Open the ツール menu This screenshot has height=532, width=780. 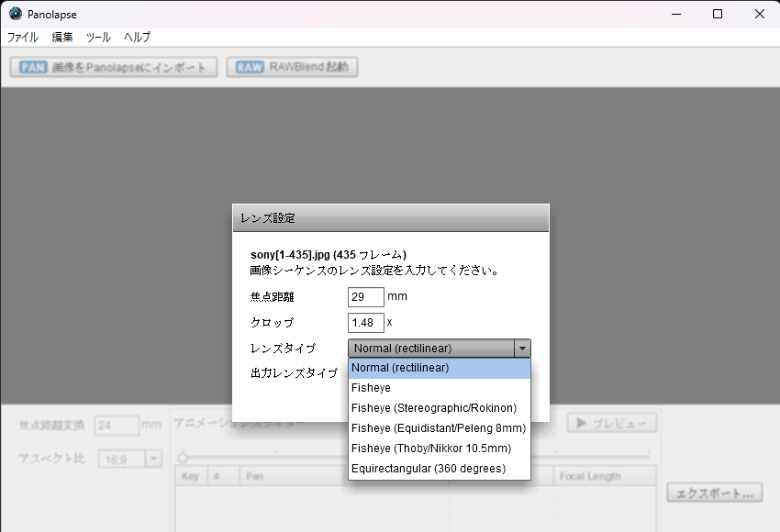98,38
